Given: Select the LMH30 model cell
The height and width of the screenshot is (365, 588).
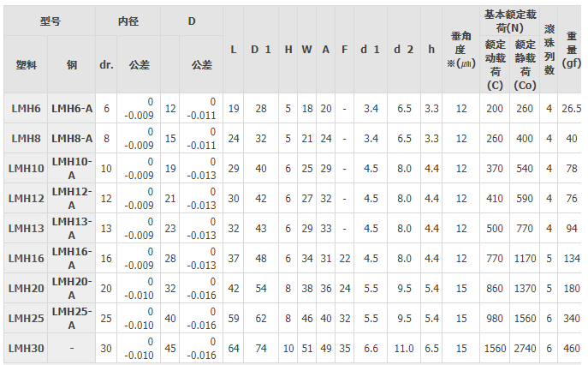Looking at the screenshot, I should click(x=27, y=348).
